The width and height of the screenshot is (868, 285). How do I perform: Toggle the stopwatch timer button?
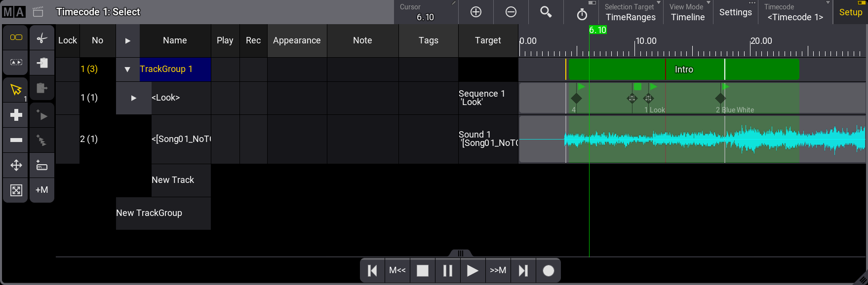(x=582, y=14)
